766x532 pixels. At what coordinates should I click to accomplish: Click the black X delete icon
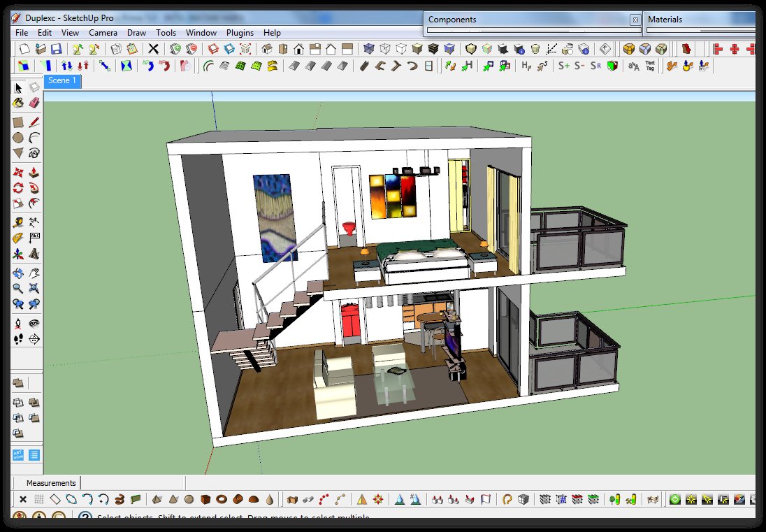point(153,49)
